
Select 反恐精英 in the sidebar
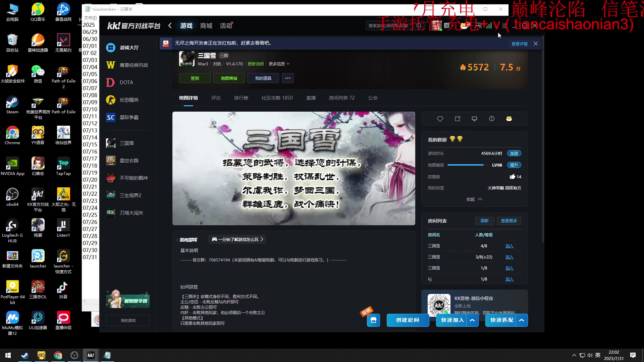click(x=127, y=100)
